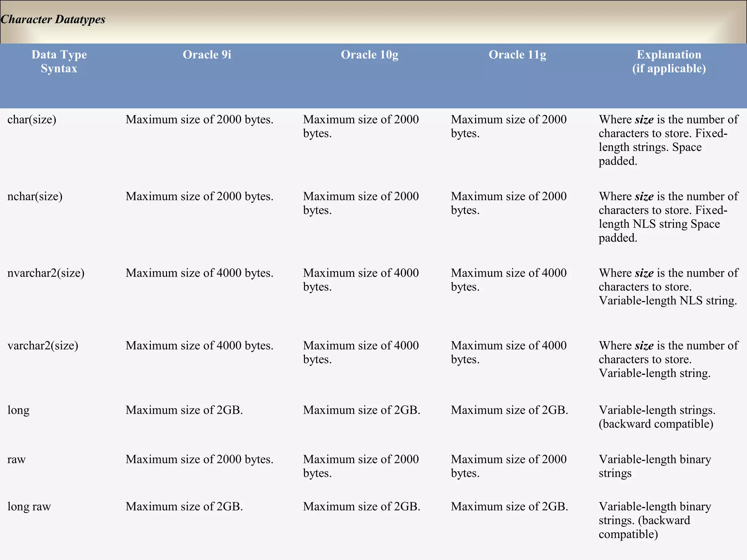Click Oracle 9i cell for nvarchar2(size)

click(199, 273)
